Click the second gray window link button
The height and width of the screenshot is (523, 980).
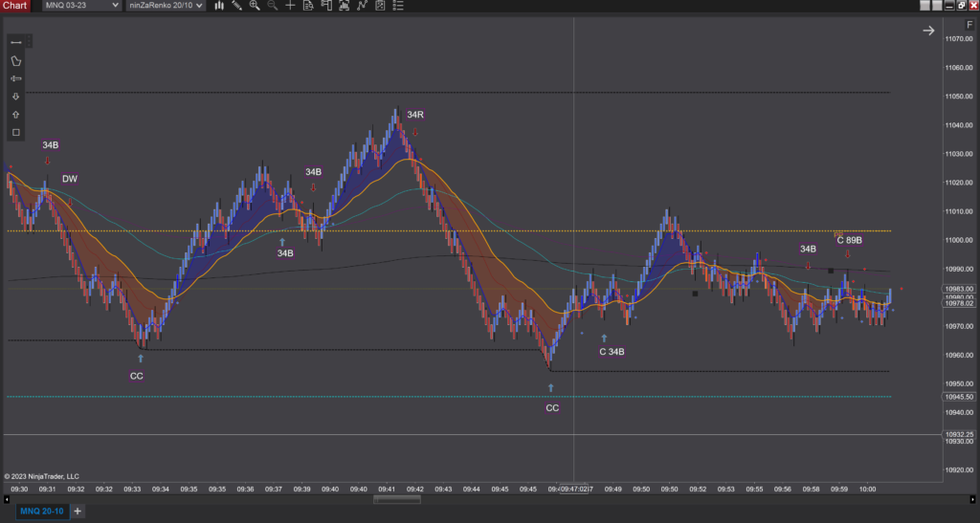(x=937, y=6)
